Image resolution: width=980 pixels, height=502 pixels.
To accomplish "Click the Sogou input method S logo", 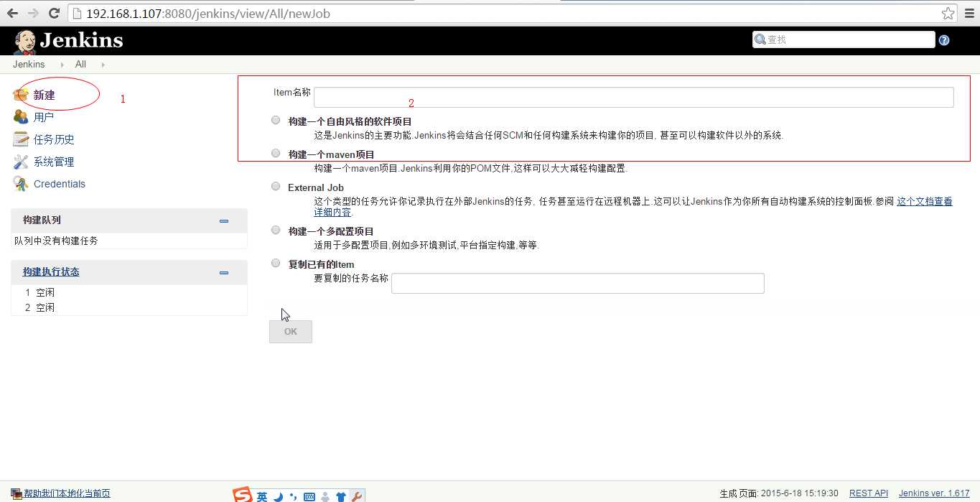I will [x=243, y=496].
